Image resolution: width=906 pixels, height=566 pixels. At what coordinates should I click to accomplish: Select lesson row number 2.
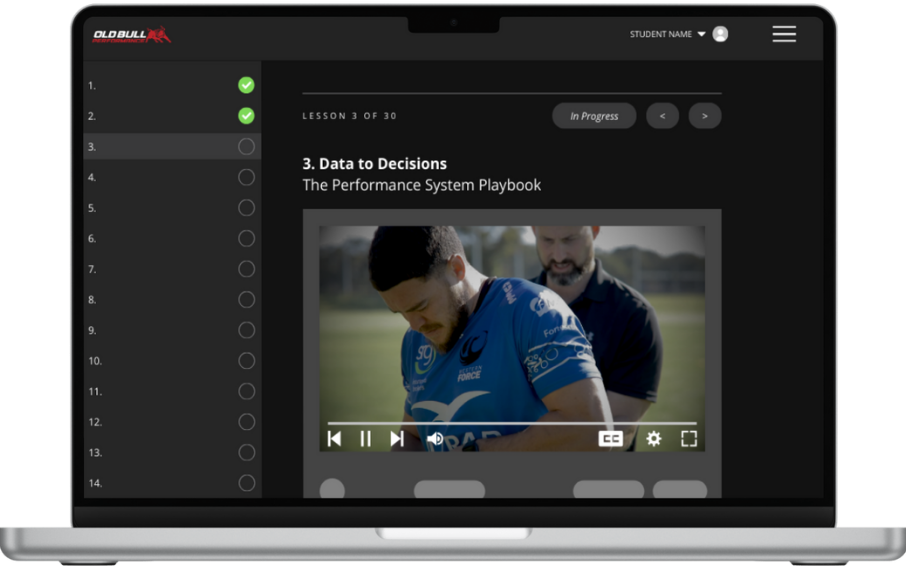pos(172,116)
